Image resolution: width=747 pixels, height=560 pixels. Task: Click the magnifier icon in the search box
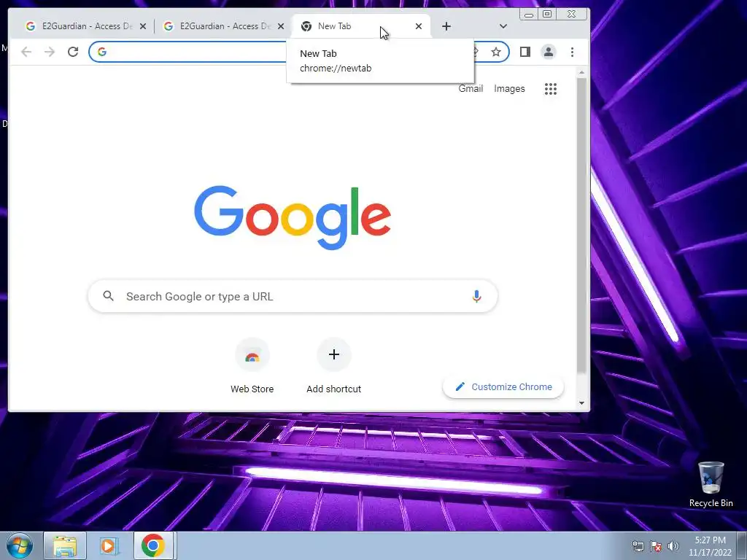(x=109, y=296)
